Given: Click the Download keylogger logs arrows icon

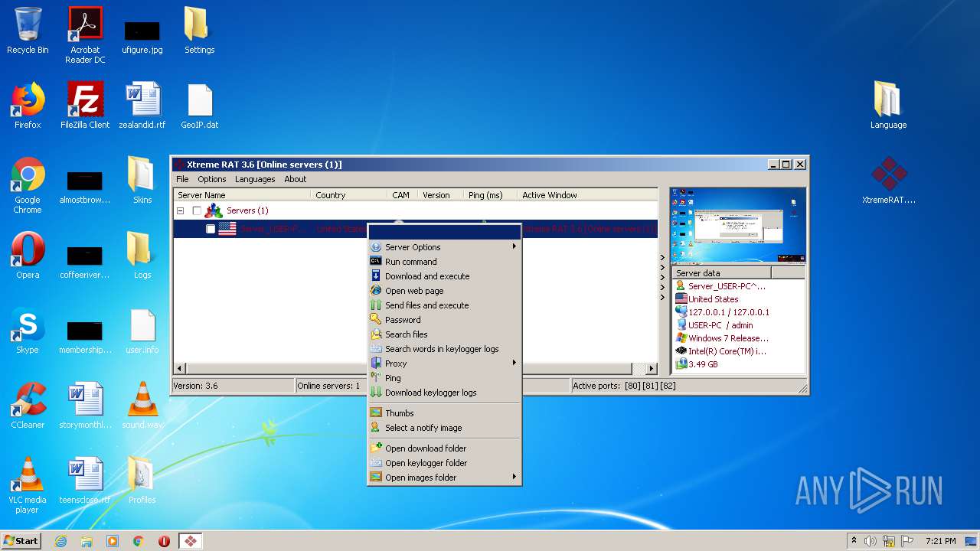Looking at the screenshot, I should 376,393.
